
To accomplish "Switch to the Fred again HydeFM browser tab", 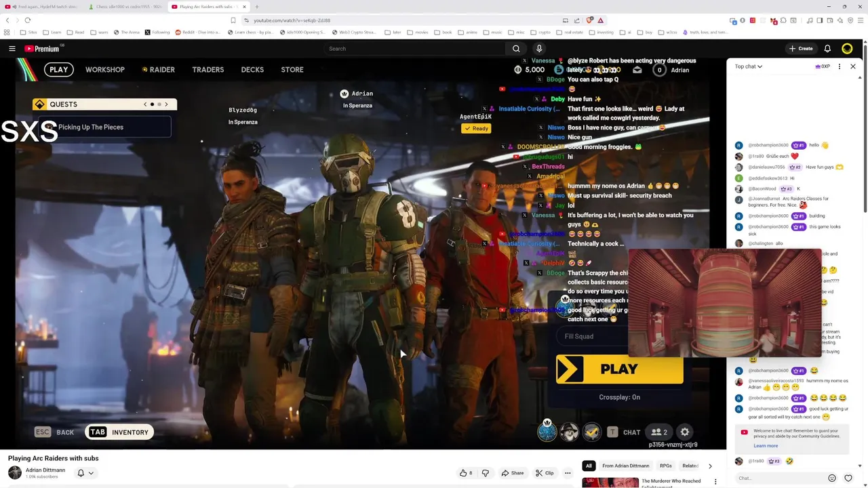I will pyautogui.click(x=42, y=7).
